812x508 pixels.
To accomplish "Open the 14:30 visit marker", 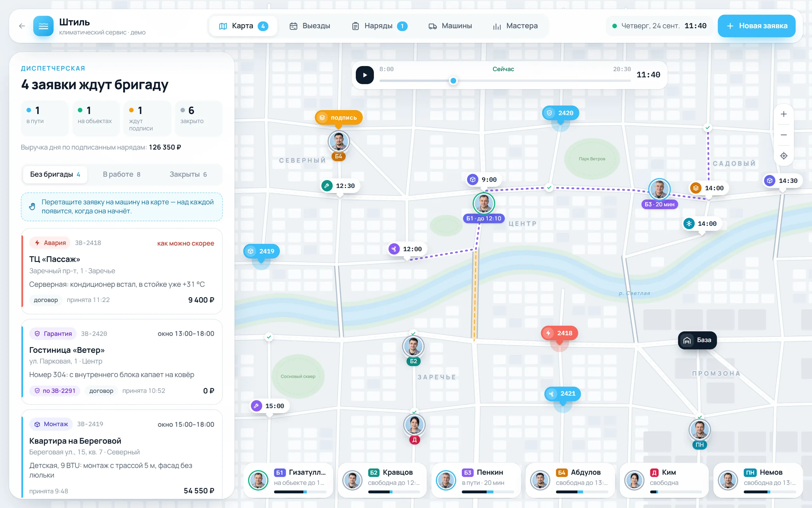I will 783,181.
